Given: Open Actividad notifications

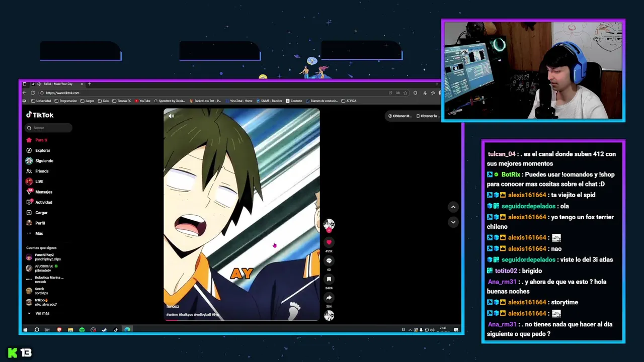Looking at the screenshot, I should pyautogui.click(x=39, y=202).
